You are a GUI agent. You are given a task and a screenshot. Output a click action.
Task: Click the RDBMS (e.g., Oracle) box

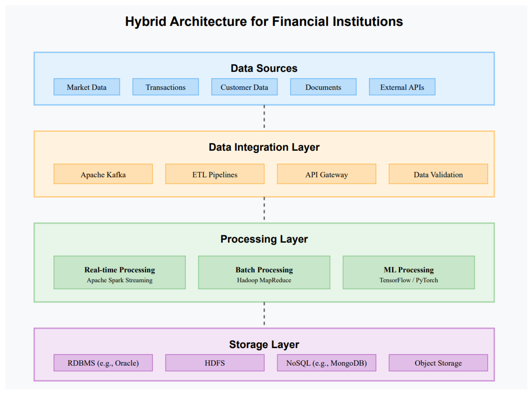[103, 363]
